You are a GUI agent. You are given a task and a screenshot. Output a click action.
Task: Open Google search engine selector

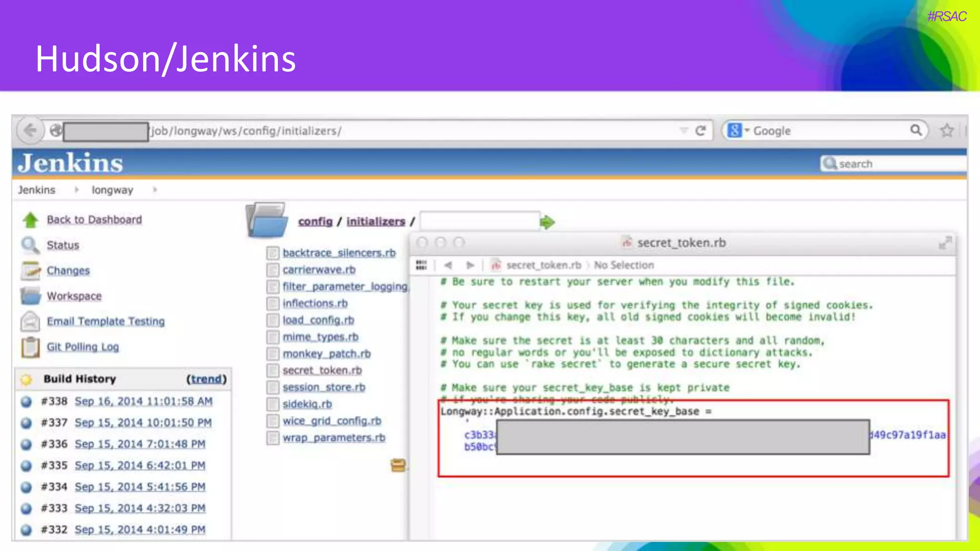point(737,130)
